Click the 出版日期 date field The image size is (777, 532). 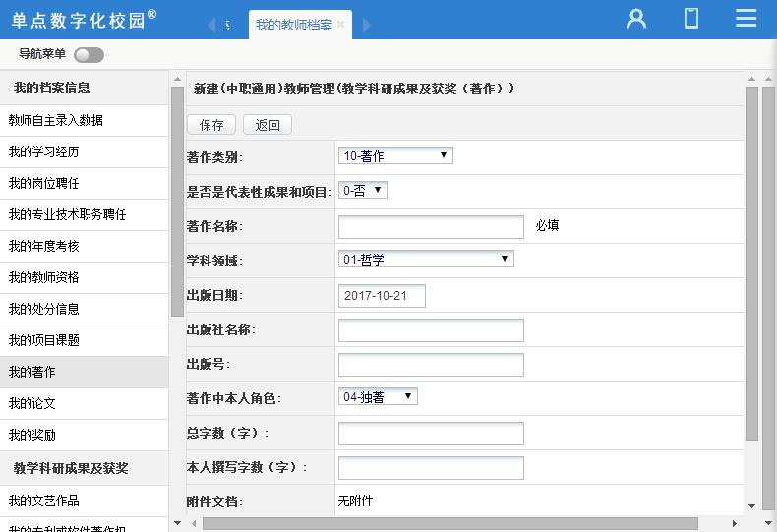[x=382, y=296]
